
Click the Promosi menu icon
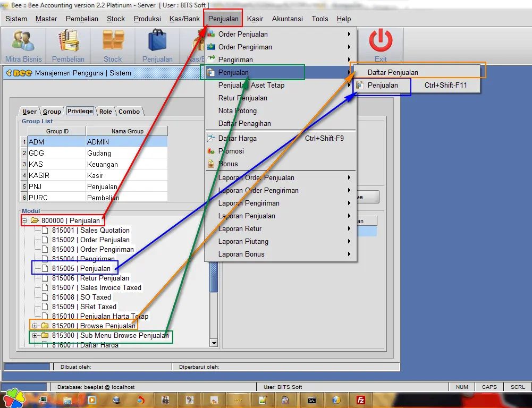pos(211,151)
